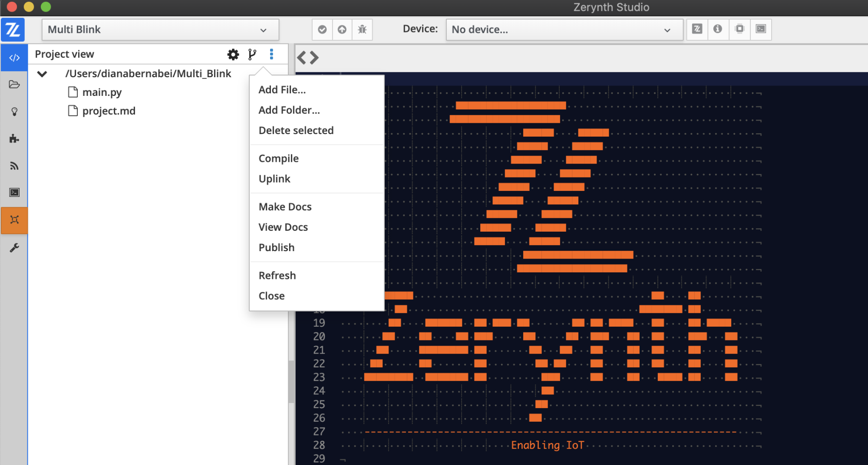Open the Multi Blink project dropdown
The image size is (868, 465).
(160, 29)
